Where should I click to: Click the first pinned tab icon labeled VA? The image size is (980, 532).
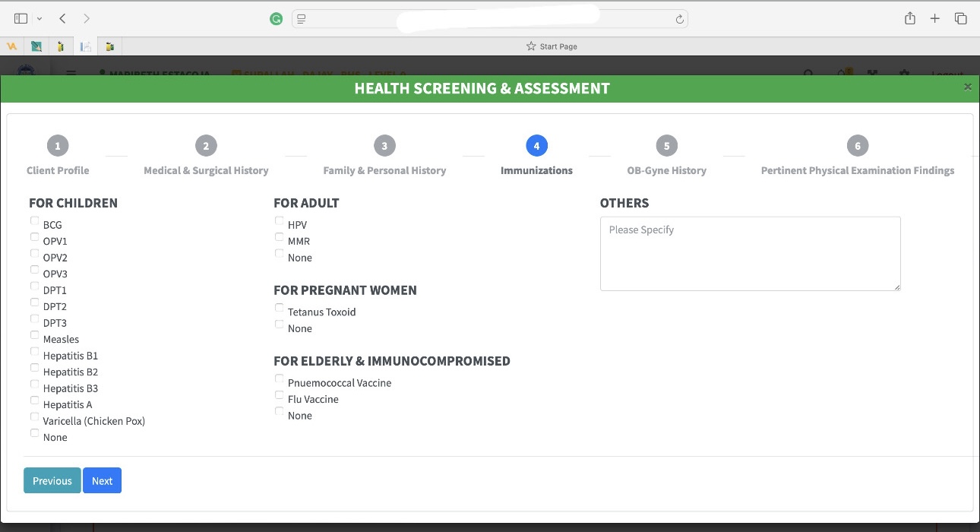click(x=12, y=46)
